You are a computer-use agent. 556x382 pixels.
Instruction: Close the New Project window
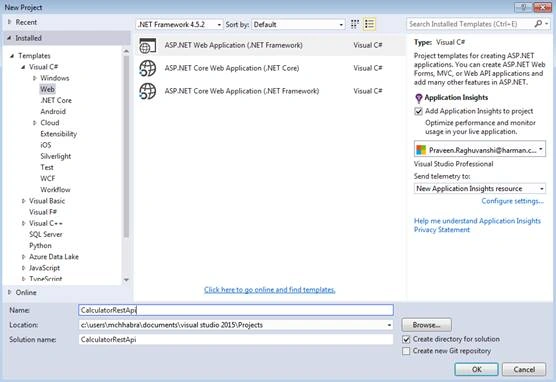[542, 7]
